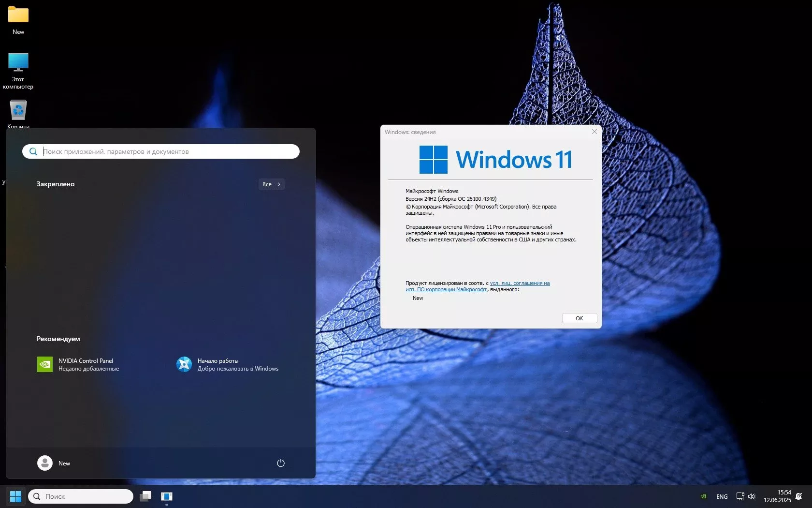Switch keyboard language via ENG indicator
The width and height of the screenshot is (812, 508).
tap(722, 496)
